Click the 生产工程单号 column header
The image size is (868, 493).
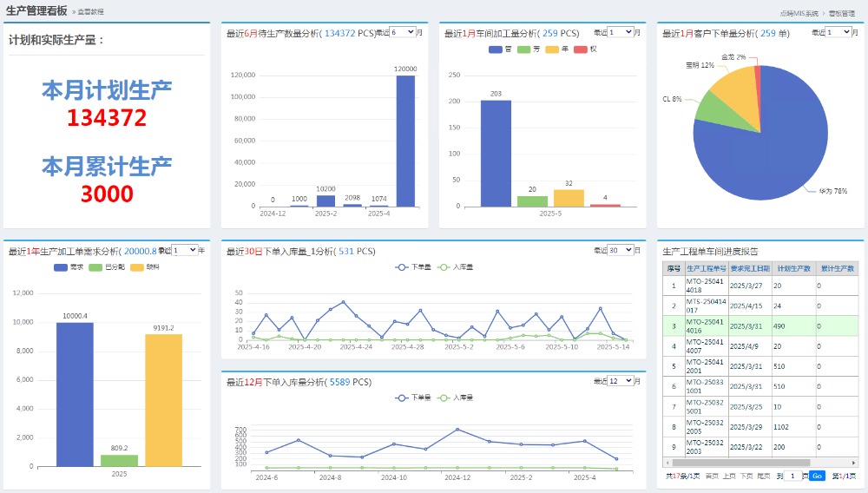[x=705, y=269]
